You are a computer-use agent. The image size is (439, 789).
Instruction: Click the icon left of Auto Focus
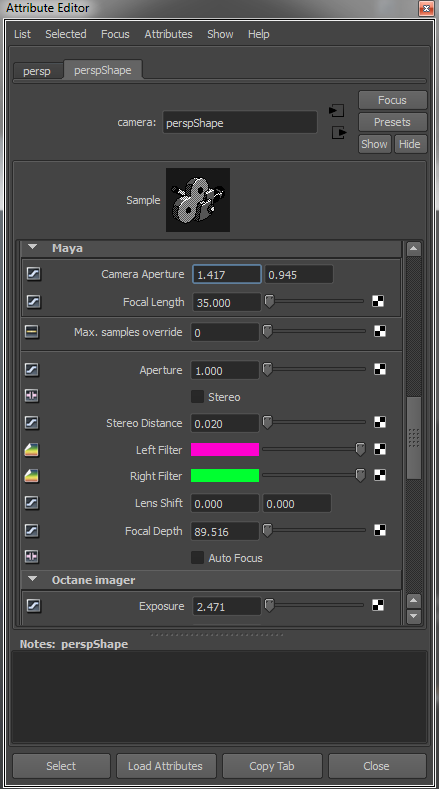(32, 557)
